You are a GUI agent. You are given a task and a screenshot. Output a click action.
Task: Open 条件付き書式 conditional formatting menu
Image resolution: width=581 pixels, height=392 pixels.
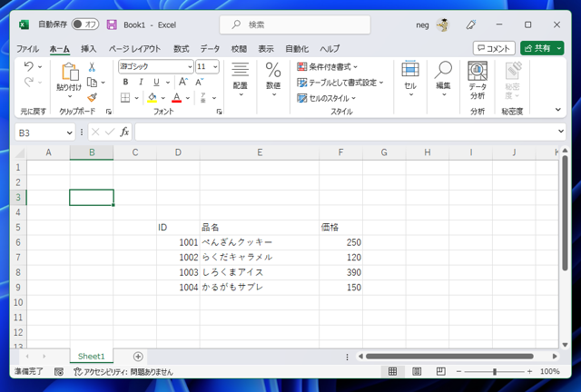tap(327, 66)
